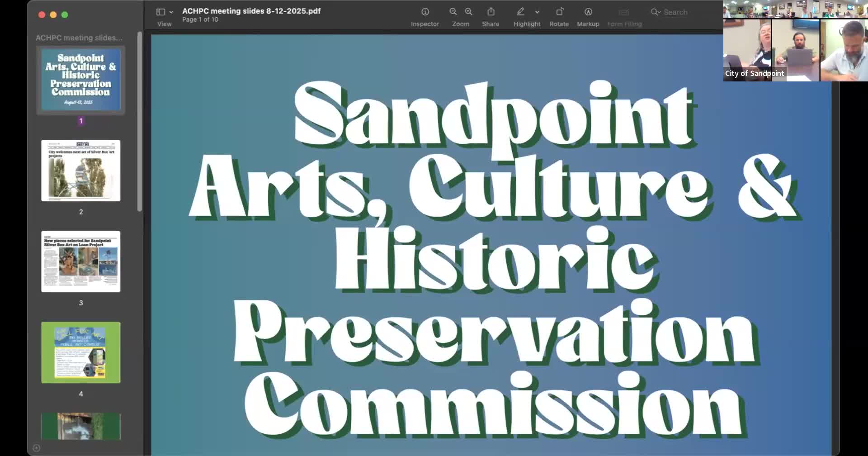Screen dimensions: 868x456
Task: Select the page 1 title slide thumbnail
Action: point(81,80)
